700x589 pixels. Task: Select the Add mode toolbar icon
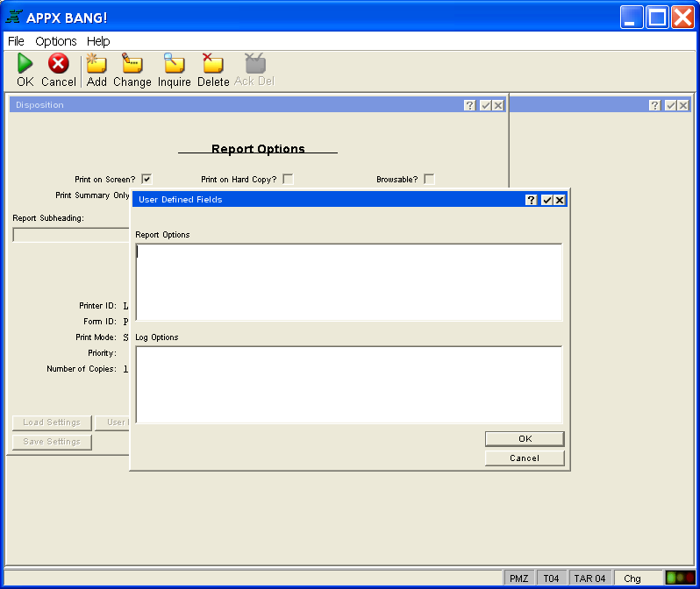point(96,64)
